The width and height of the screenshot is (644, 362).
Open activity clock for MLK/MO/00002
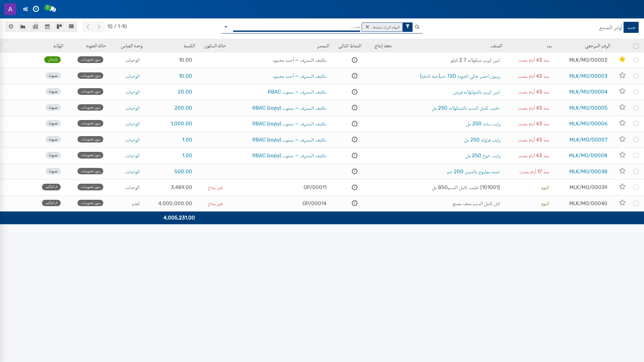point(355,60)
